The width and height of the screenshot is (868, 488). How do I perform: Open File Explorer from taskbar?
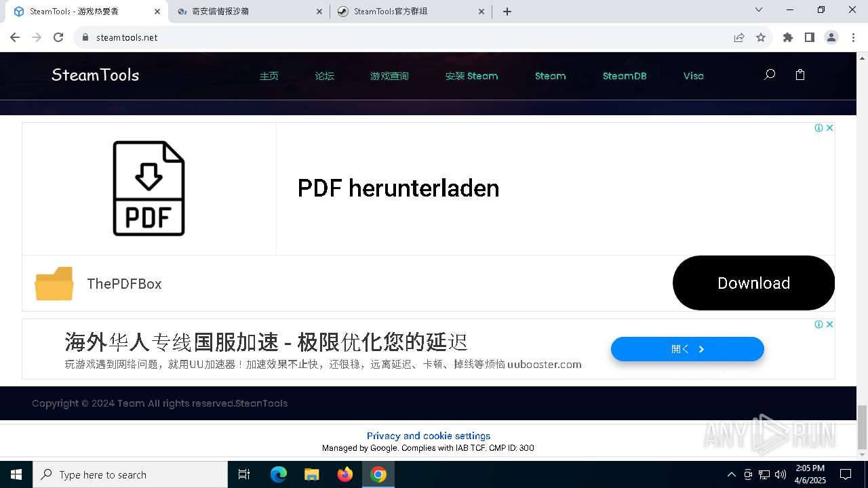coord(311,474)
